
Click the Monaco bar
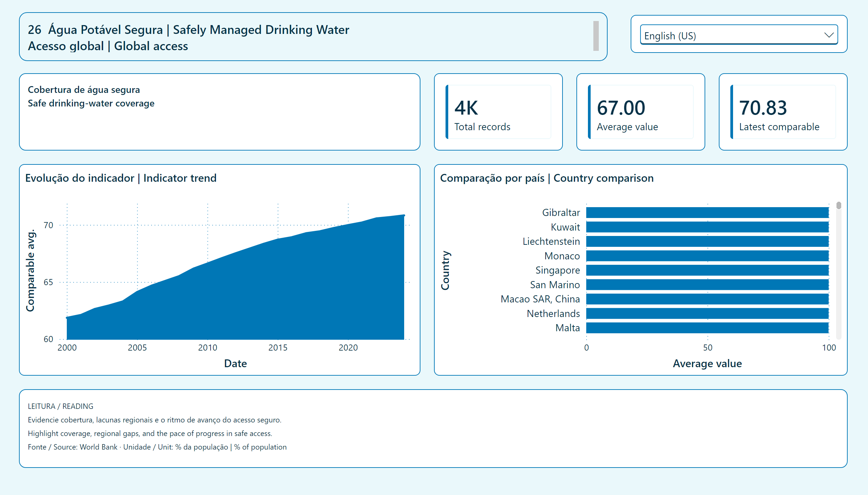pos(707,256)
